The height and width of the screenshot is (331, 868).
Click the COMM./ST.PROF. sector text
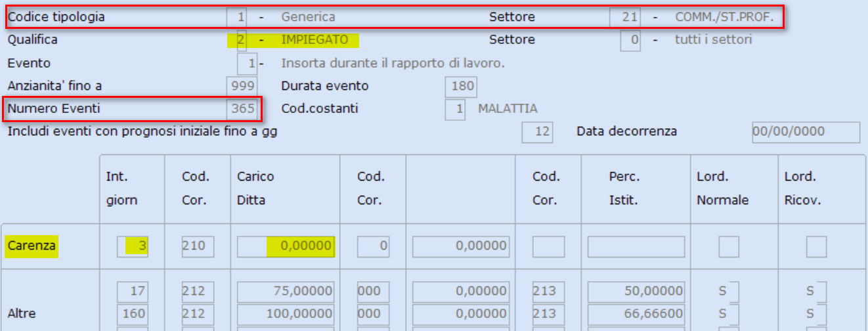tap(725, 17)
